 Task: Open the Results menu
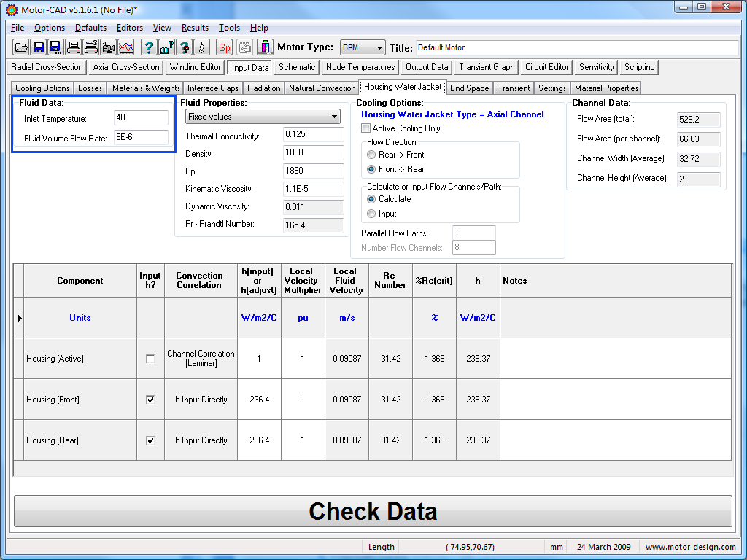195,28
